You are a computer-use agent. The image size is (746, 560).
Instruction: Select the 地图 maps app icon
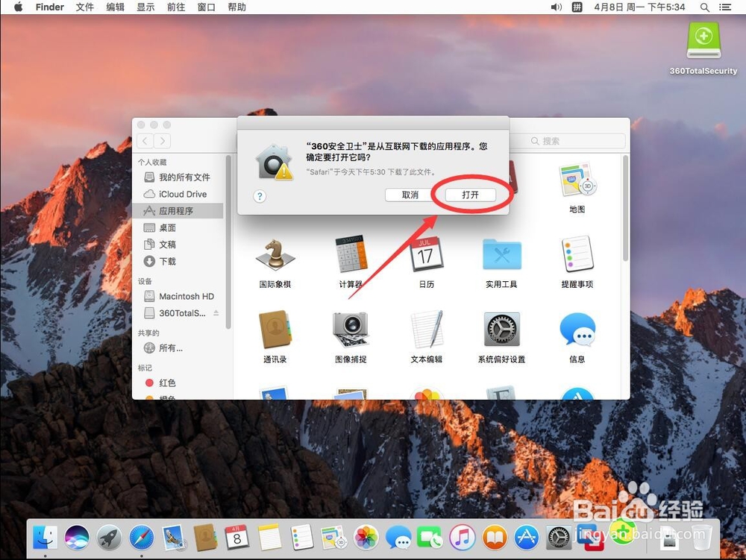click(x=577, y=180)
